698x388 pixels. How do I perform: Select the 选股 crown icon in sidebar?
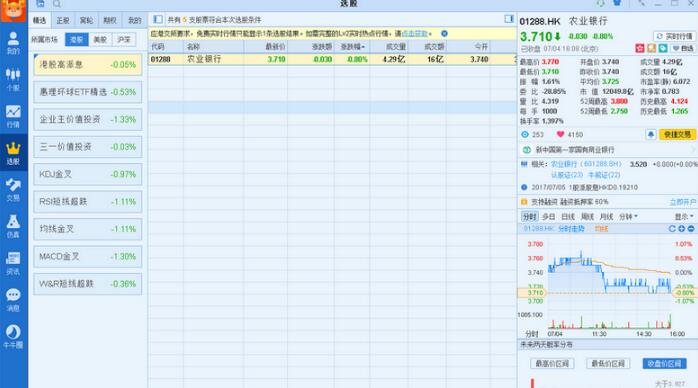(x=13, y=153)
